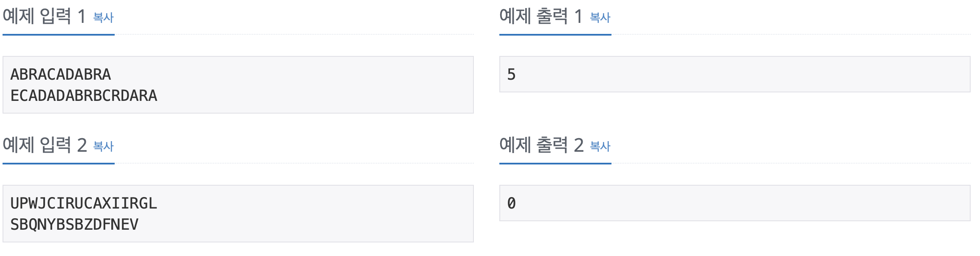The image size is (980, 256).
Task: Click inside the sample output 2 code box
Action: click(x=722, y=203)
